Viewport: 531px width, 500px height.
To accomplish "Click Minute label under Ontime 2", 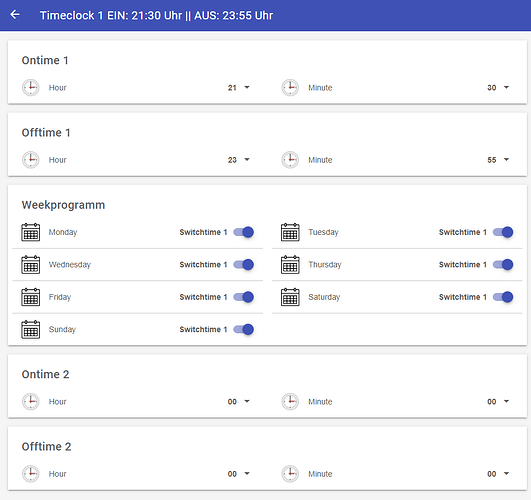I will click(320, 402).
